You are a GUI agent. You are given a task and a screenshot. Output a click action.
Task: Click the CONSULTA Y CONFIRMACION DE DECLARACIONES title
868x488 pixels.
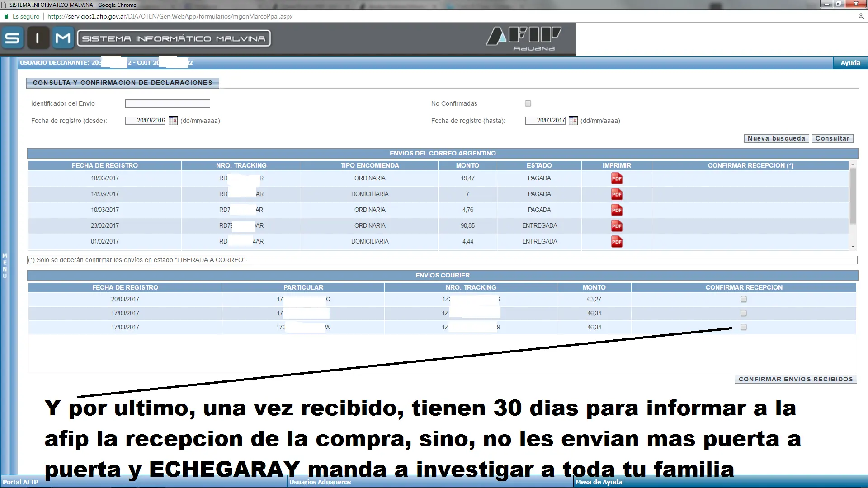pos(123,83)
